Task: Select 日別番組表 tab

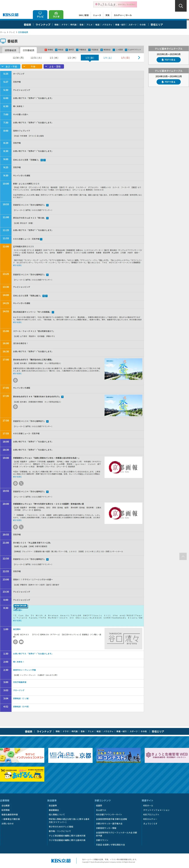Action: click(29, 50)
